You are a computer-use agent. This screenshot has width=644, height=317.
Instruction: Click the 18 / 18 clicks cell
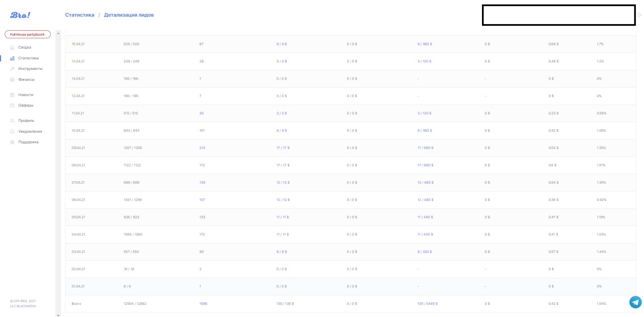pyautogui.click(x=129, y=269)
